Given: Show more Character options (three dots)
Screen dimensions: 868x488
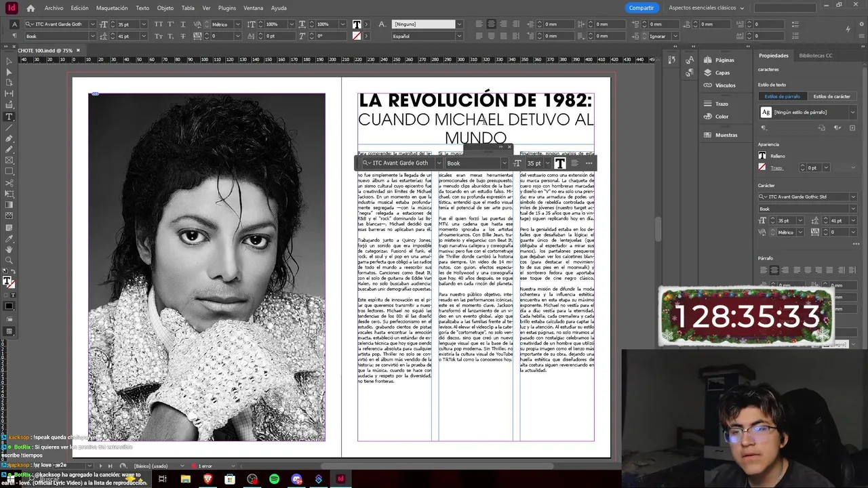Looking at the screenshot, I should click(856, 243).
